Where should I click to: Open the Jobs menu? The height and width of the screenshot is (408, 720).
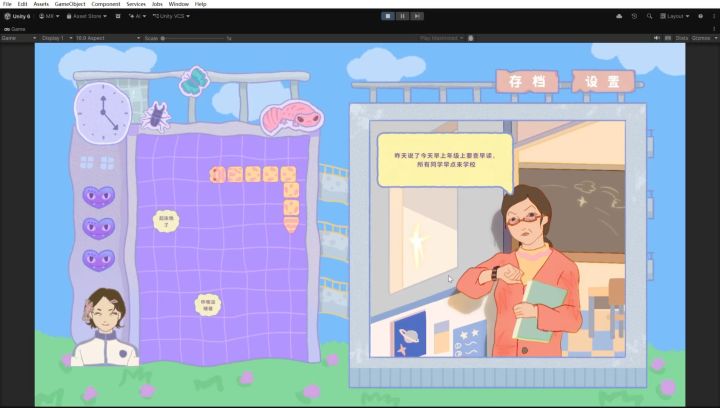[x=157, y=4]
